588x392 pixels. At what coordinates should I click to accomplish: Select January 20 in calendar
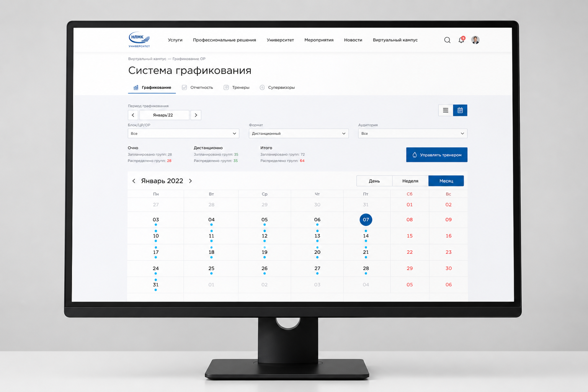[317, 252]
